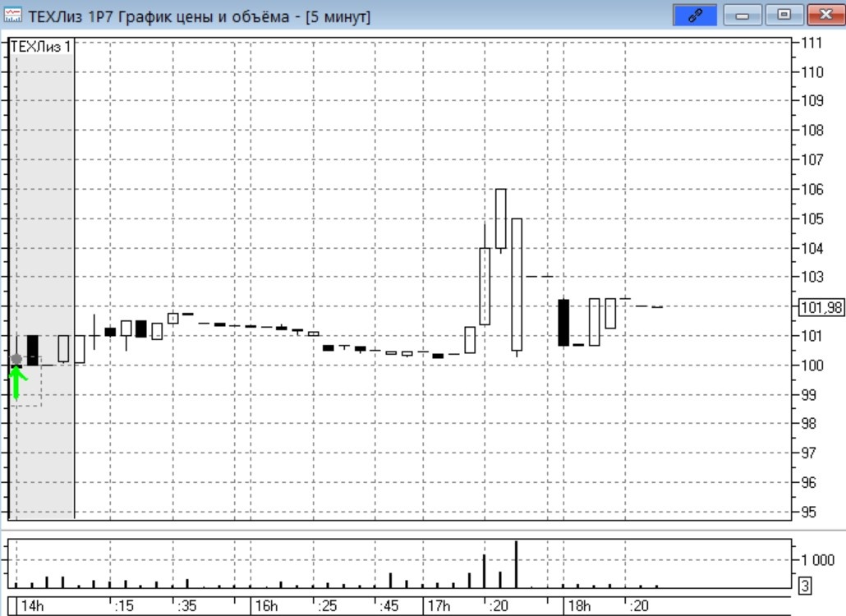The height and width of the screenshot is (616, 846).
Task: Click the 111 value on price axis
Action: coord(811,43)
